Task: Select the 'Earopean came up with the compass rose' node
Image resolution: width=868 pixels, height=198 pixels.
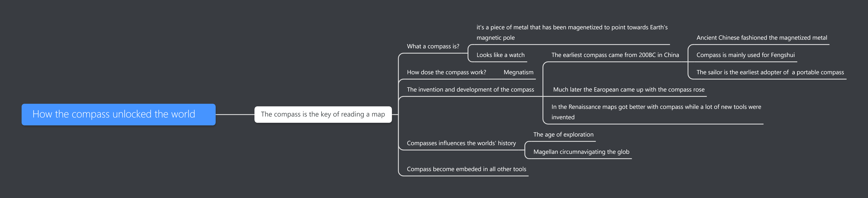Action: (629, 89)
